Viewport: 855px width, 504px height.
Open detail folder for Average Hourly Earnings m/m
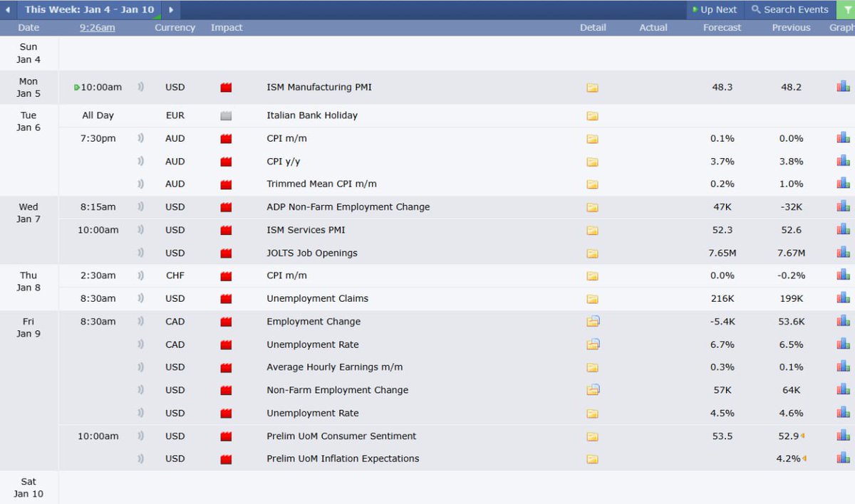(592, 368)
